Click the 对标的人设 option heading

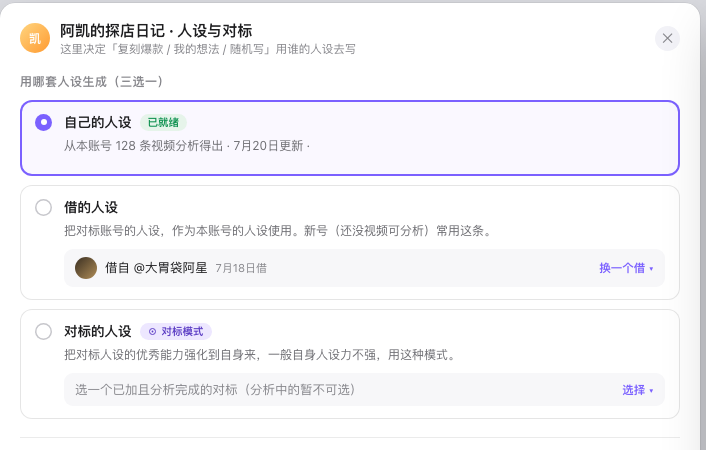pos(98,332)
